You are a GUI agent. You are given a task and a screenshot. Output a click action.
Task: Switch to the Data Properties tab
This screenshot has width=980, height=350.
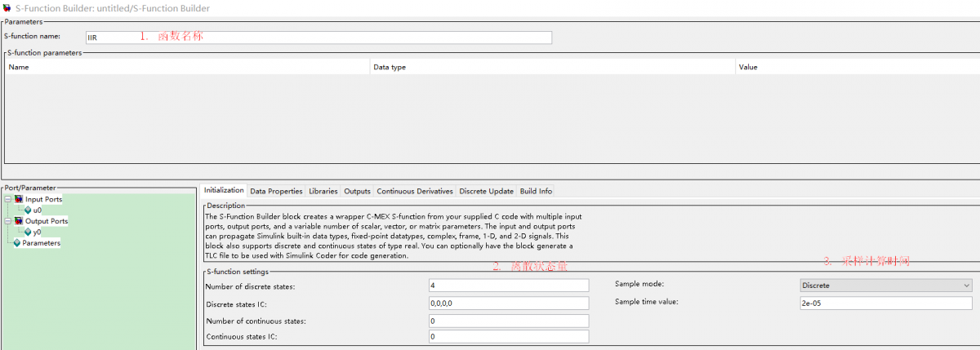(276, 192)
